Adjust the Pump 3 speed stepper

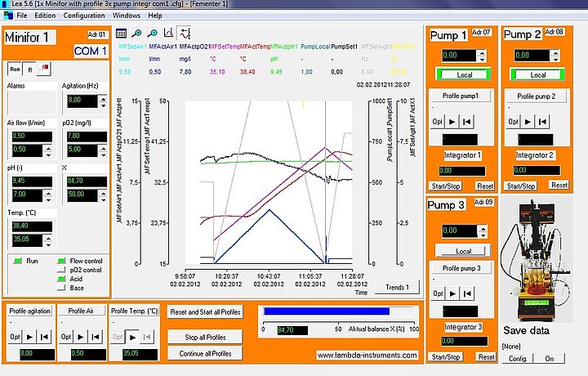483,231
